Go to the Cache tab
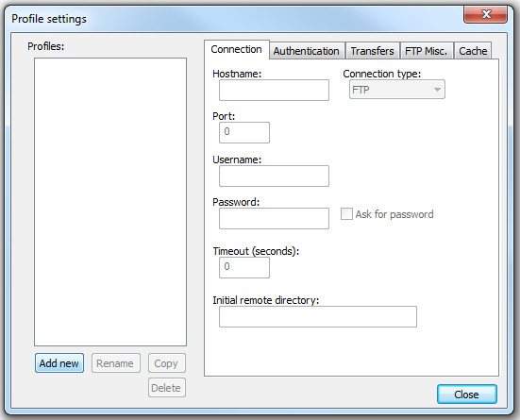This screenshot has width=520, height=420. (x=473, y=51)
